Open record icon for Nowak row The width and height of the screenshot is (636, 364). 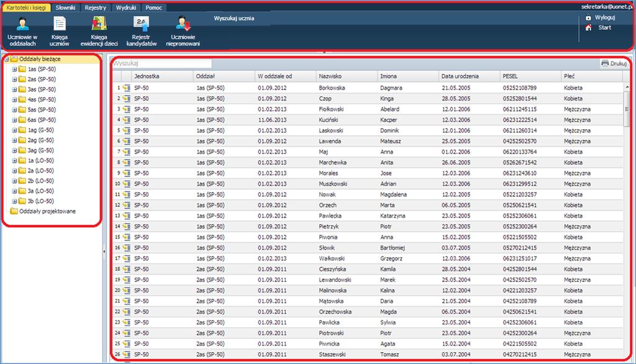click(x=127, y=194)
